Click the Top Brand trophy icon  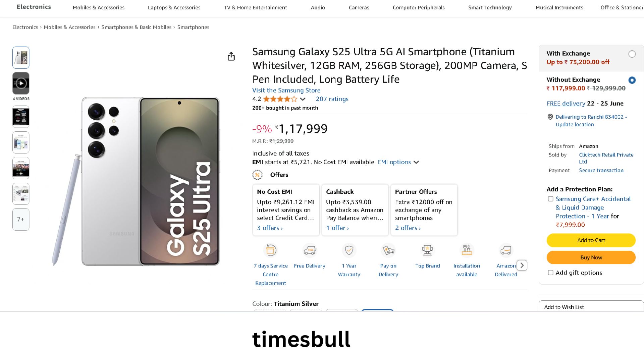click(x=427, y=250)
